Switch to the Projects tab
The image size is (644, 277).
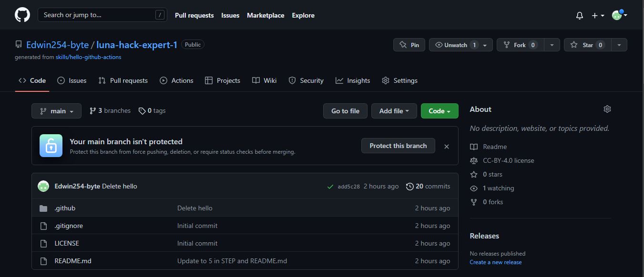pyautogui.click(x=222, y=80)
